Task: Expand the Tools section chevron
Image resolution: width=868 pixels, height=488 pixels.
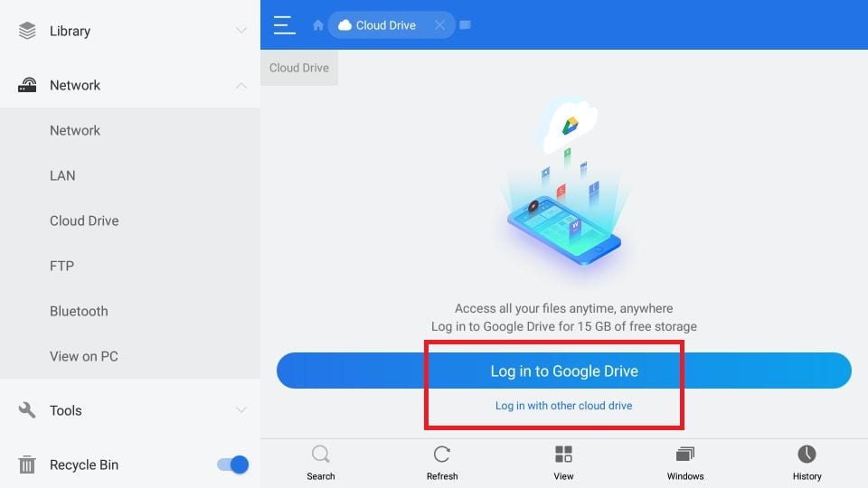Action: click(241, 410)
